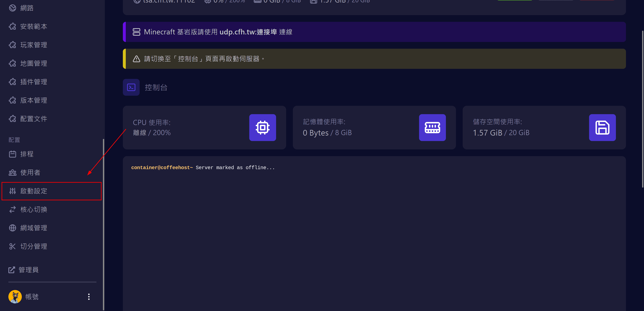Click the CPU usage chip icon
The image size is (644, 311).
click(x=262, y=128)
